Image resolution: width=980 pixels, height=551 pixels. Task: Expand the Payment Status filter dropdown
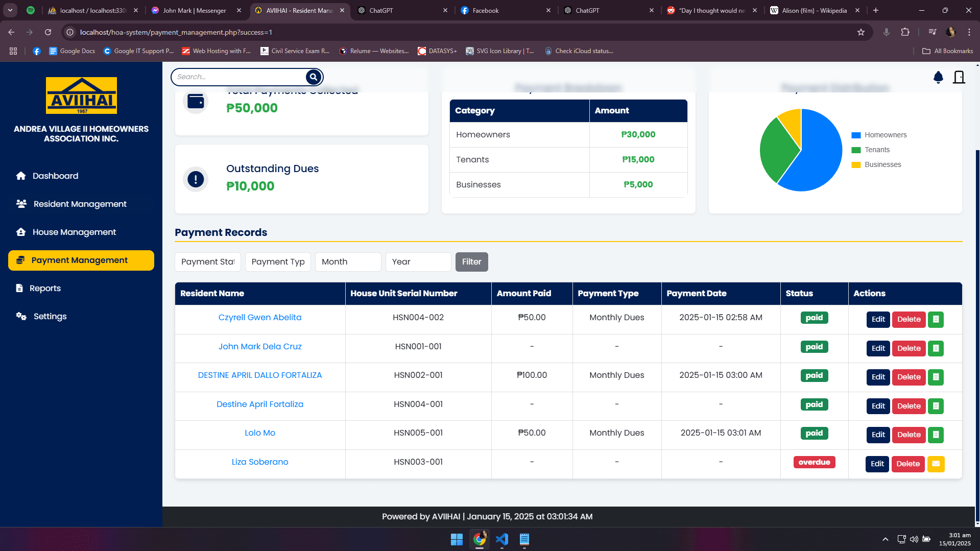[207, 262]
